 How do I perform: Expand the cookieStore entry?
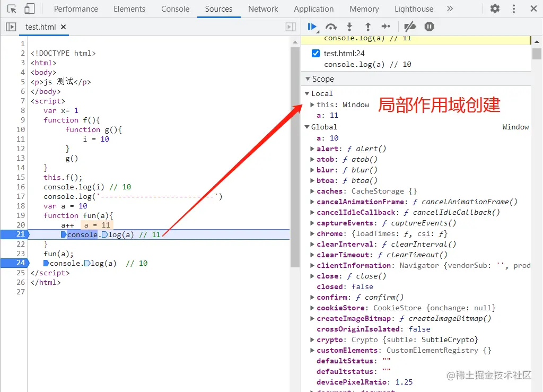click(312, 308)
